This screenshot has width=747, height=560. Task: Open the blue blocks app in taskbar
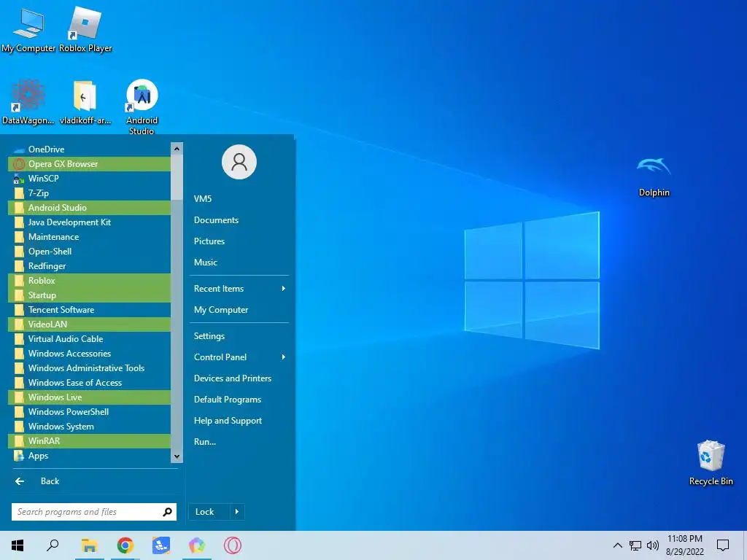point(161,545)
